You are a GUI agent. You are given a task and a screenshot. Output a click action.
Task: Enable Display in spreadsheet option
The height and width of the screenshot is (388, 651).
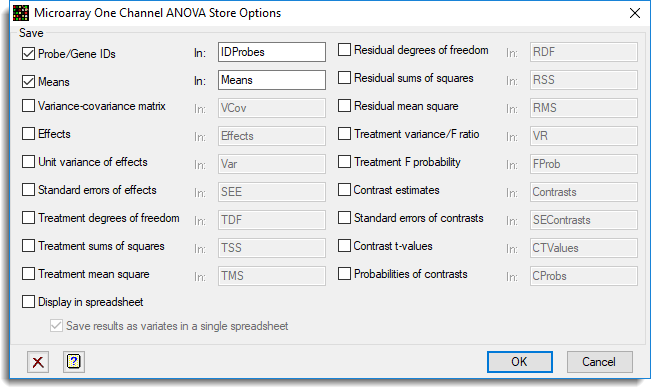click(28, 302)
